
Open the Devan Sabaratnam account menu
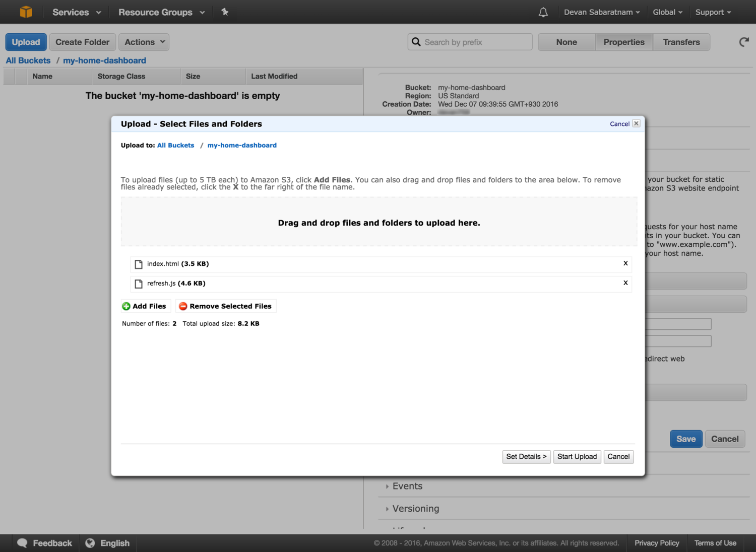point(602,12)
